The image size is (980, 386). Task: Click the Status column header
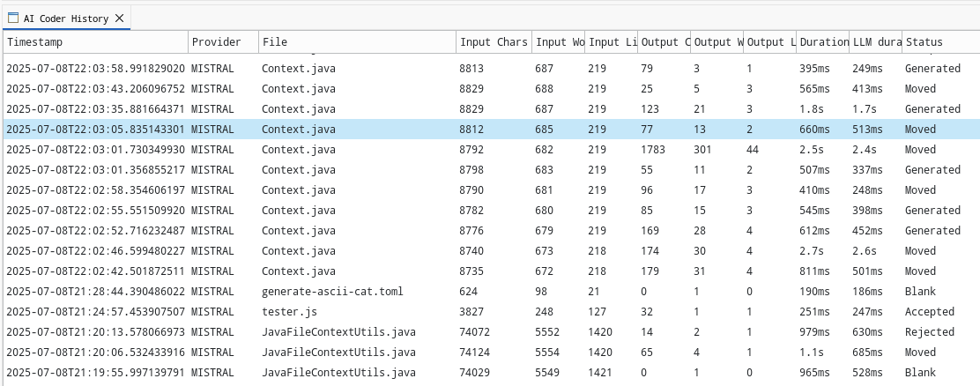coord(939,42)
